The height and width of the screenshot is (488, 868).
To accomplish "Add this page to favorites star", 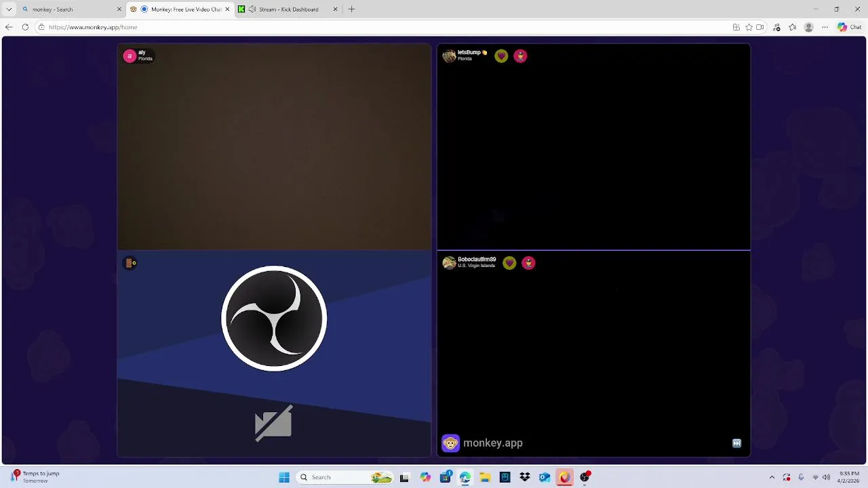I will pos(749,27).
